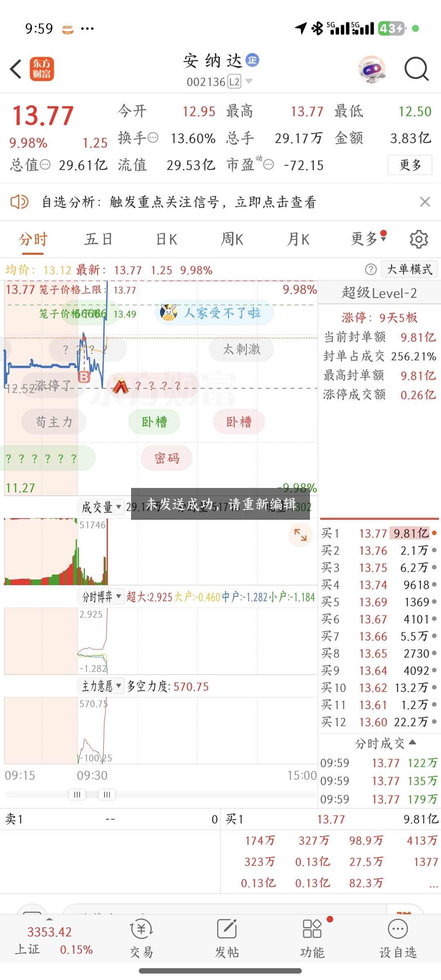
Task: Tap the 太刺激 comment bubble
Action: tap(241, 349)
